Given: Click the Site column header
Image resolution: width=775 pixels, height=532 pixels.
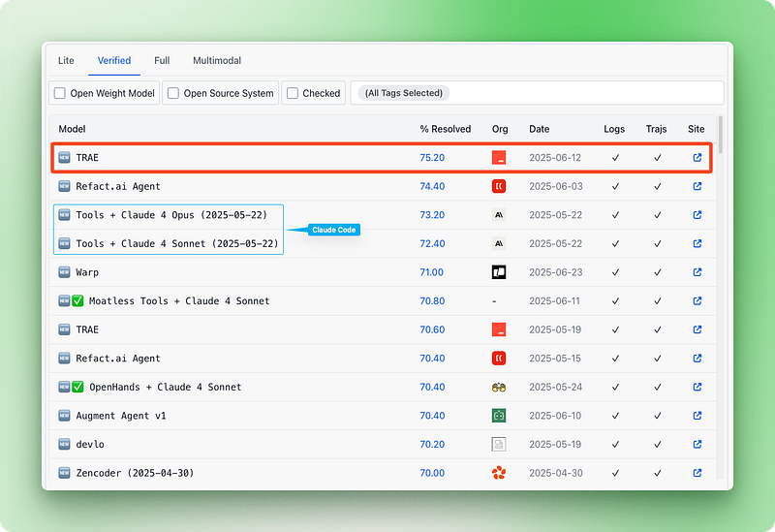Looking at the screenshot, I should point(696,129).
